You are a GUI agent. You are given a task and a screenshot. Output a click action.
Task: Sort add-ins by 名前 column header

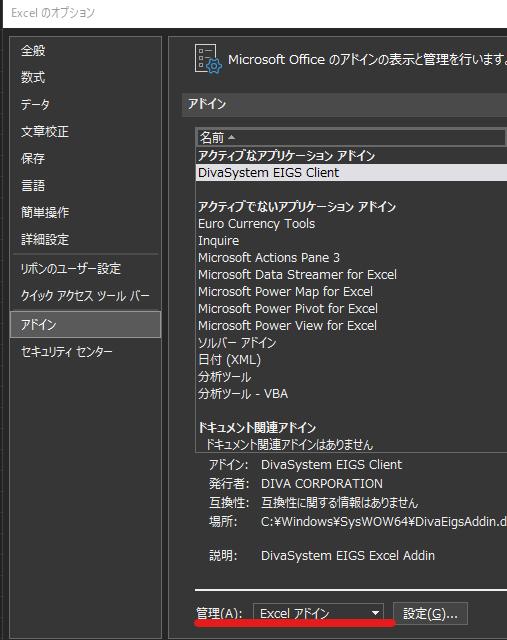(351, 138)
